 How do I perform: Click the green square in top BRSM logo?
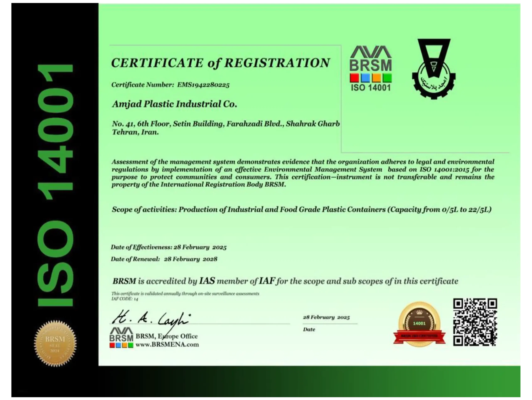pyautogui.click(x=387, y=78)
